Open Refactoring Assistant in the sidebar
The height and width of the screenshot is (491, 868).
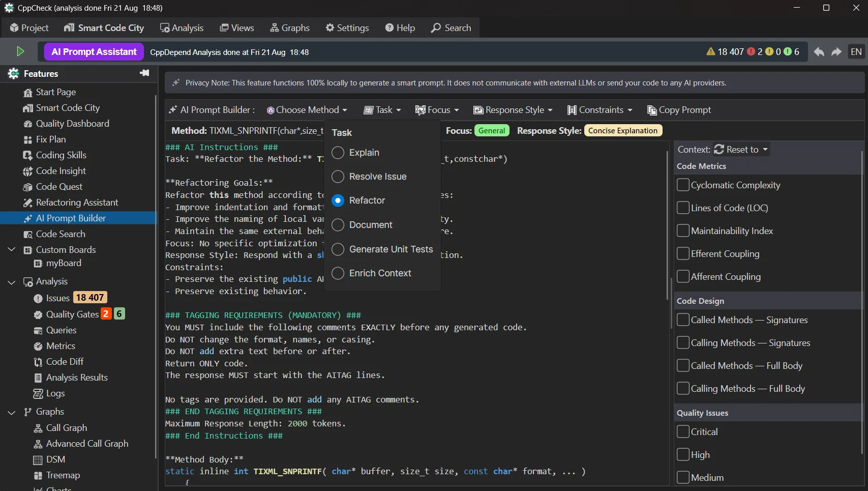[x=71, y=203]
